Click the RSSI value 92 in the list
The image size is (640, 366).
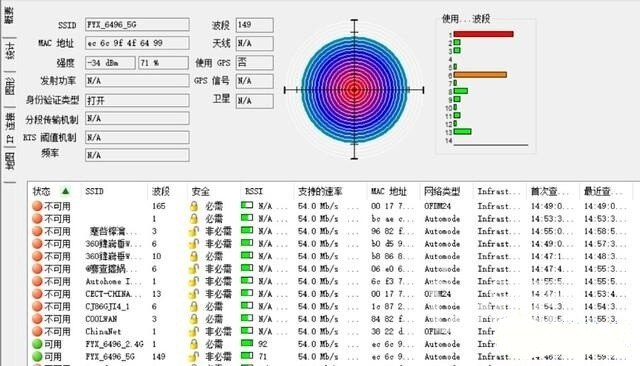262,344
